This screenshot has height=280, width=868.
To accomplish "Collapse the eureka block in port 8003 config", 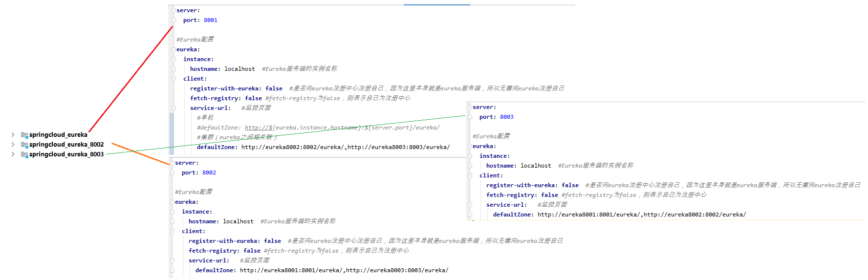I will pyautogui.click(x=470, y=146).
